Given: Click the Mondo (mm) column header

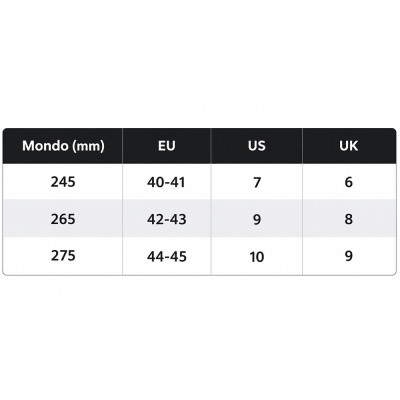Looking at the screenshot, I should click(x=63, y=146).
